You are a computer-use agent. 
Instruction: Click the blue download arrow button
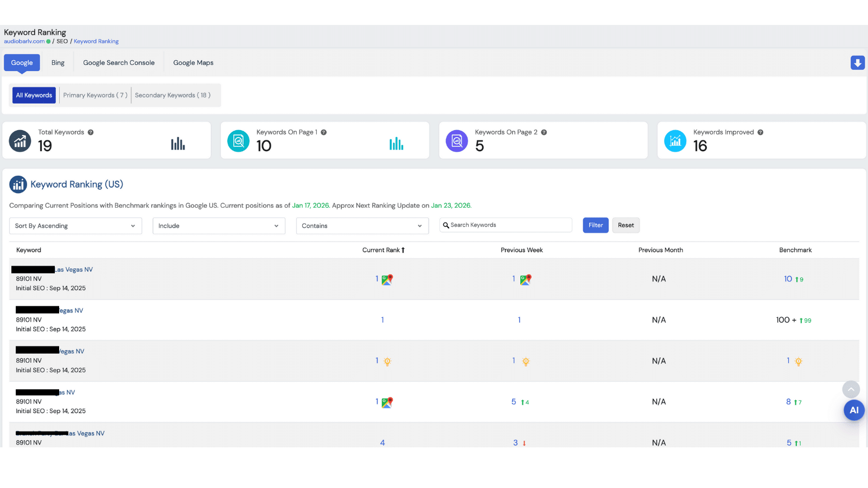click(x=858, y=63)
